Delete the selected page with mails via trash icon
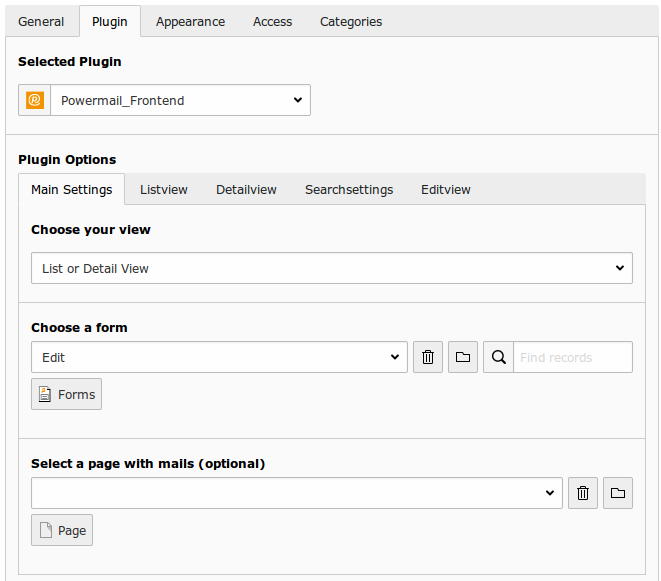The image size is (661, 581). tap(583, 493)
